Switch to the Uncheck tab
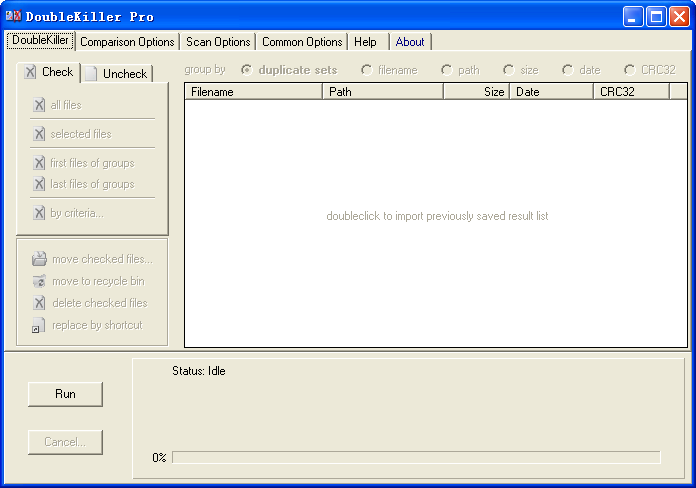 click(116, 73)
